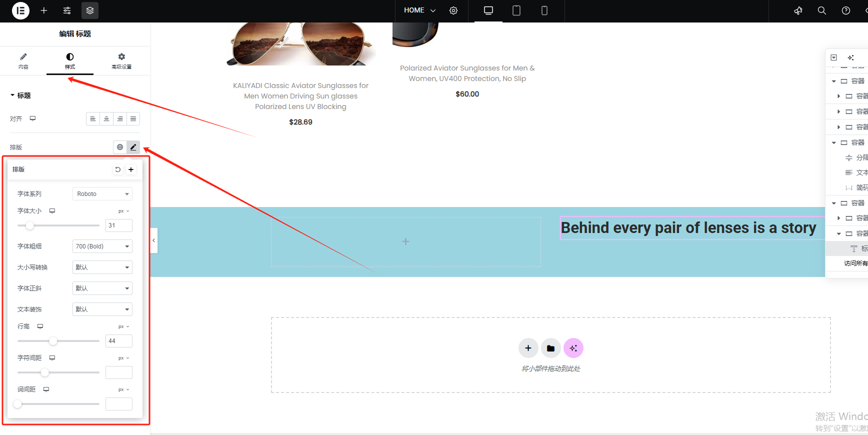Viewport: 868px width, 435px height.
Task: Click the 字体大小 slider handle
Action: [x=30, y=225]
